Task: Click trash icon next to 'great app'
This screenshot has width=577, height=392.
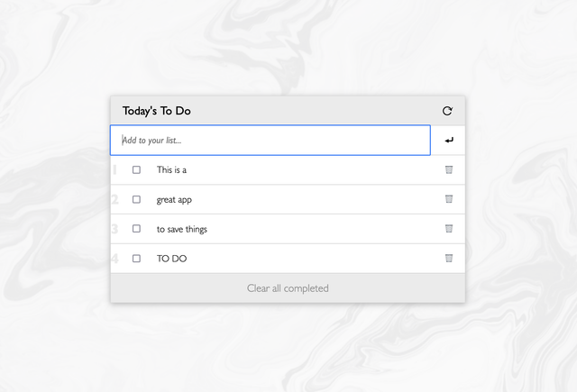Action: pyautogui.click(x=449, y=199)
